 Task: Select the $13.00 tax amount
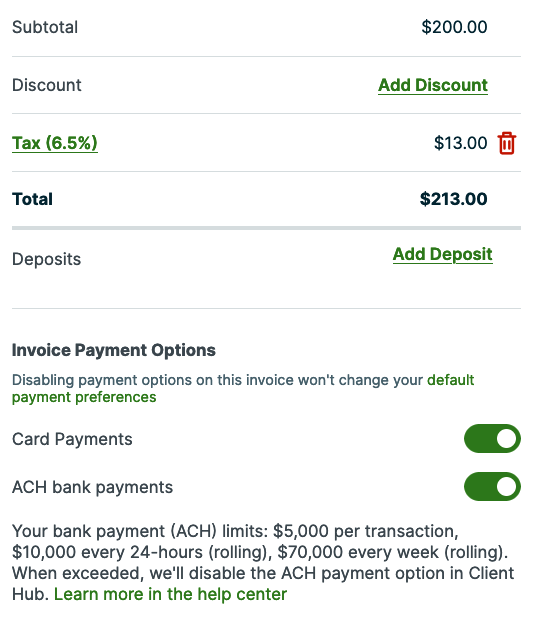click(460, 143)
